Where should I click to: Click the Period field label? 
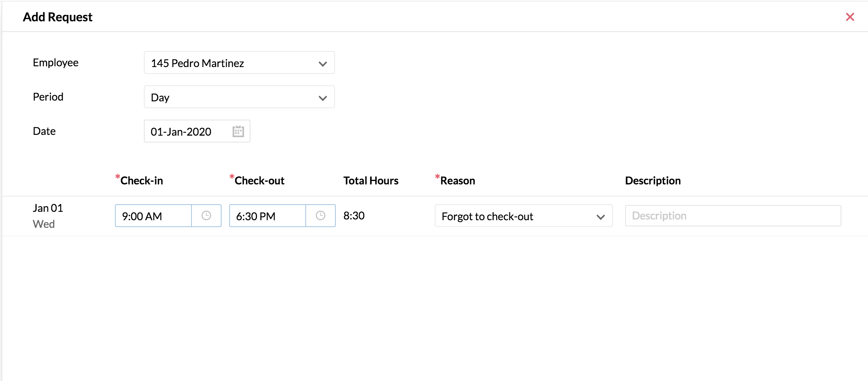48,97
